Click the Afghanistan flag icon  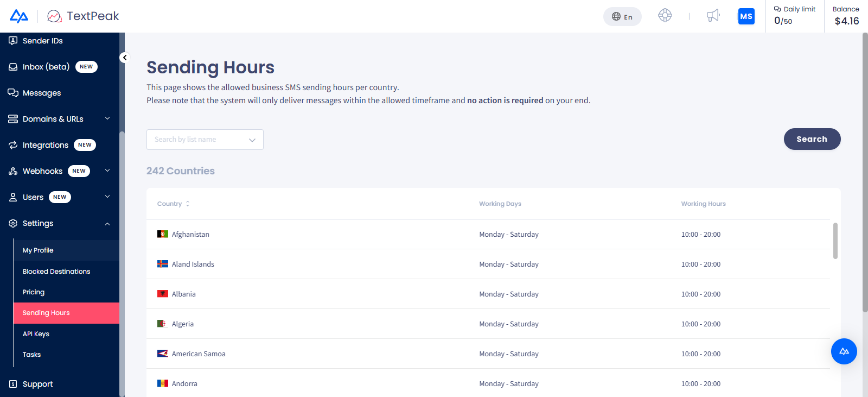coord(163,234)
